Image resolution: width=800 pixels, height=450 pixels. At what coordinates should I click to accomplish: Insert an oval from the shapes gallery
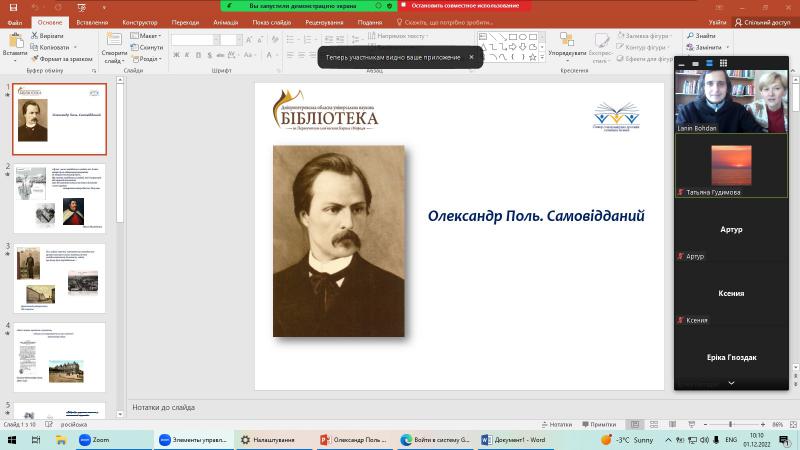[x=523, y=37]
